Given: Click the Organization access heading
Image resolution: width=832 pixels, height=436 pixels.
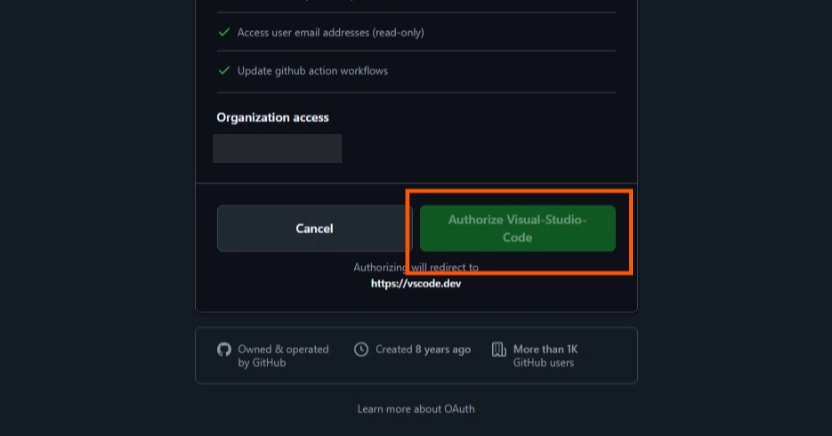Looking at the screenshot, I should [x=273, y=117].
